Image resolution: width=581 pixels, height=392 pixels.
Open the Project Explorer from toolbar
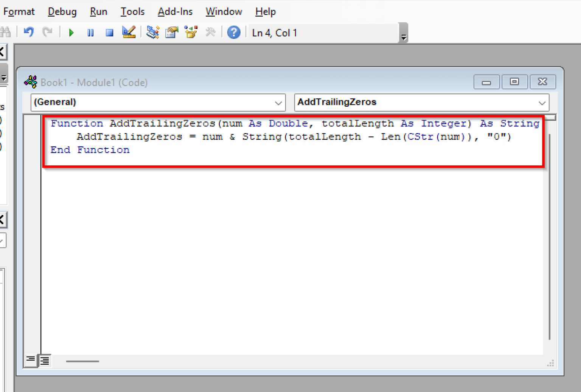point(152,33)
